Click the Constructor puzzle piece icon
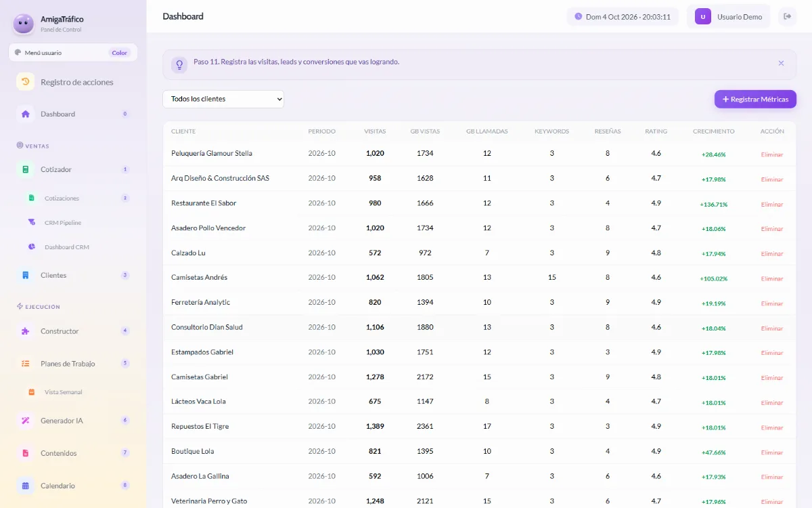 (26, 331)
